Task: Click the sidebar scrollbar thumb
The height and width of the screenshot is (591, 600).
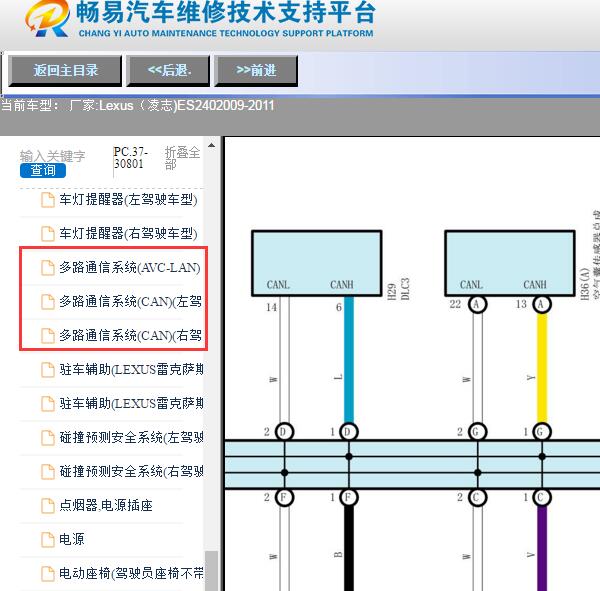Action: pyautogui.click(x=211, y=571)
